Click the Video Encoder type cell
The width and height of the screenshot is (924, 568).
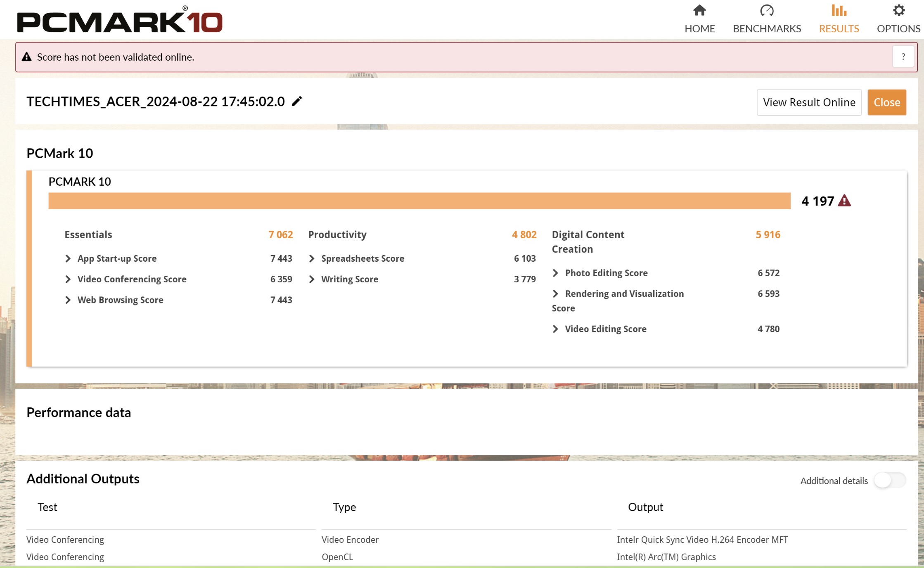350,540
